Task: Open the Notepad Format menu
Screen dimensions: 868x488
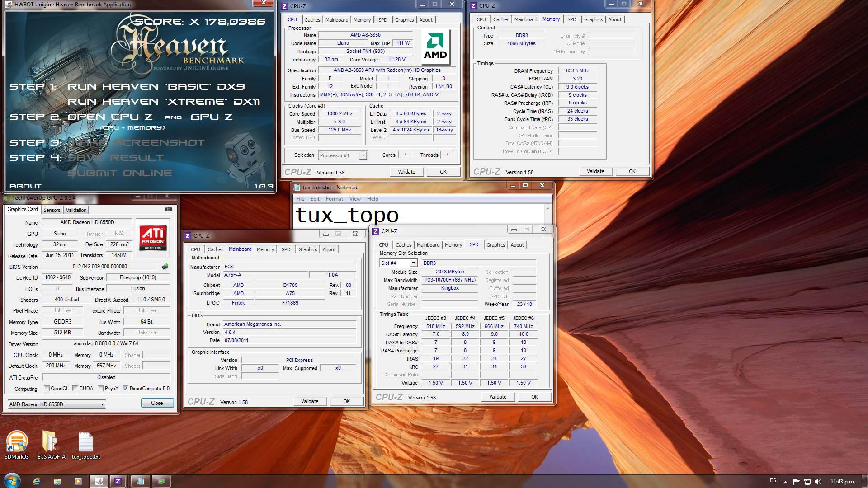Action: [335, 199]
